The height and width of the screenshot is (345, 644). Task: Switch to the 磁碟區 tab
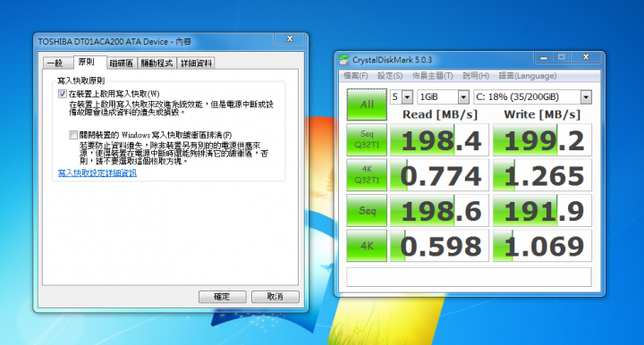[122, 63]
